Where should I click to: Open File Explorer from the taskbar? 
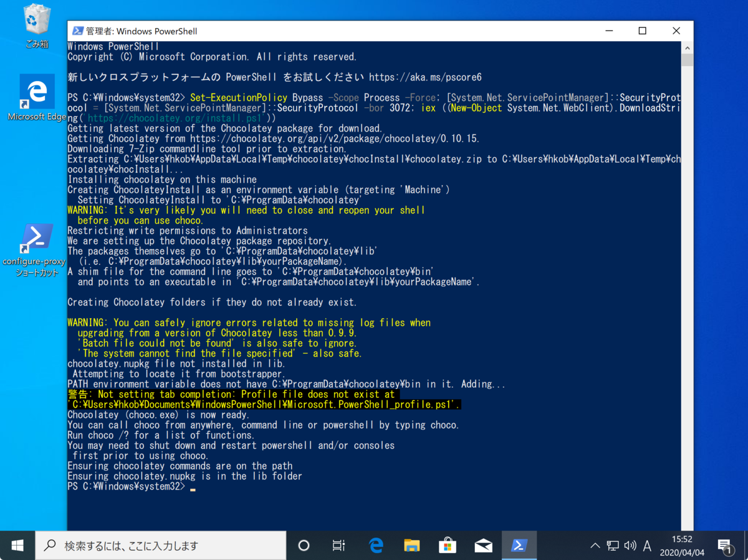(411, 546)
